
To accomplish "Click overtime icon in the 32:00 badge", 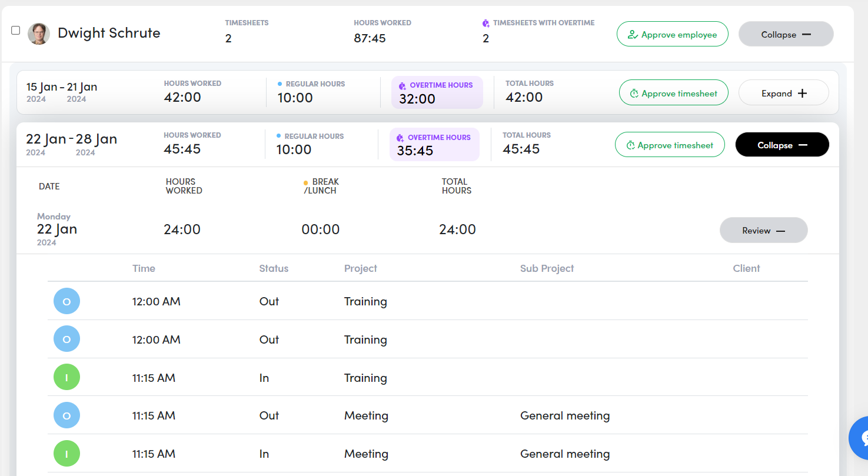I will pos(403,85).
